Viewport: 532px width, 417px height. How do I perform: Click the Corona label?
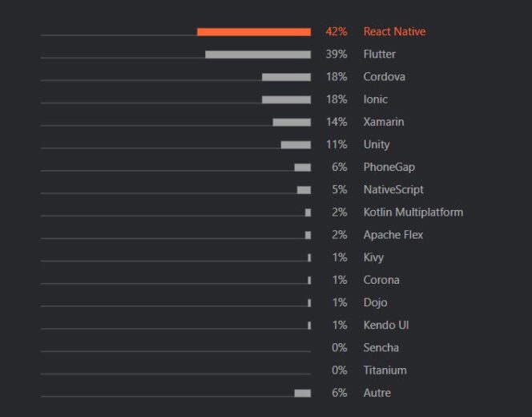click(x=381, y=280)
